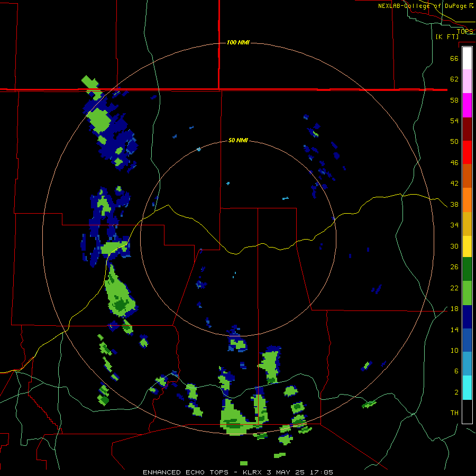Viewport: 476px width, 476px height.
Task: Click the light blue 6 kft legend swatch
Action: [467, 364]
